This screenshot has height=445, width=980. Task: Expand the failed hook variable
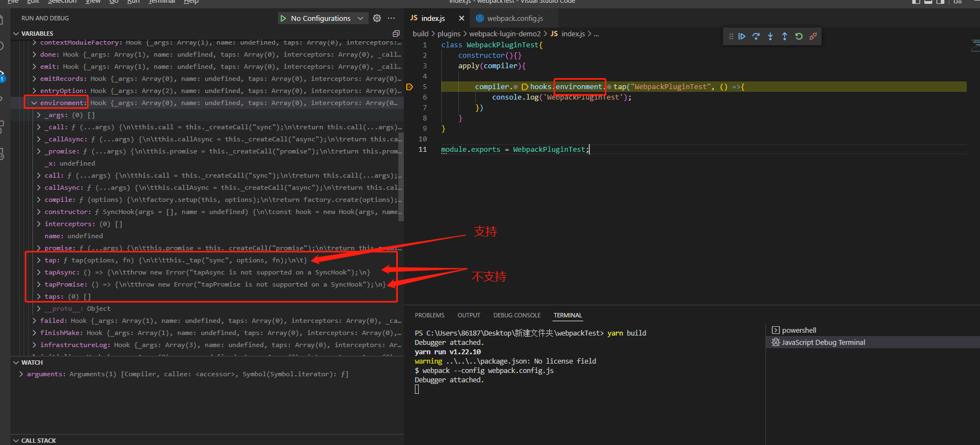[x=34, y=321]
